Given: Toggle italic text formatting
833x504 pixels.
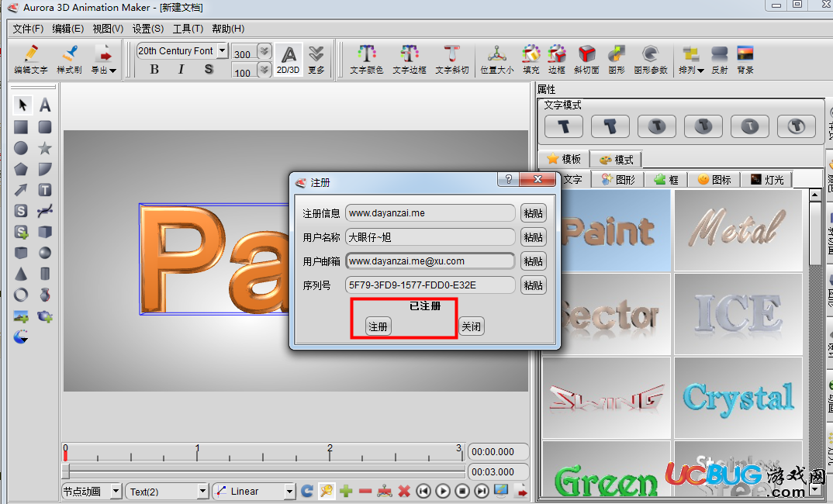Looking at the screenshot, I should click(181, 69).
